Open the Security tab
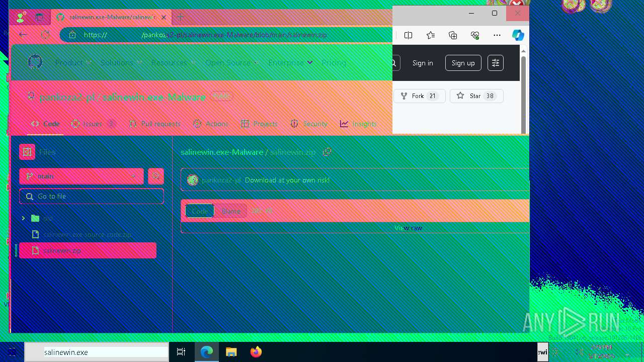644x362 pixels. (x=308, y=124)
